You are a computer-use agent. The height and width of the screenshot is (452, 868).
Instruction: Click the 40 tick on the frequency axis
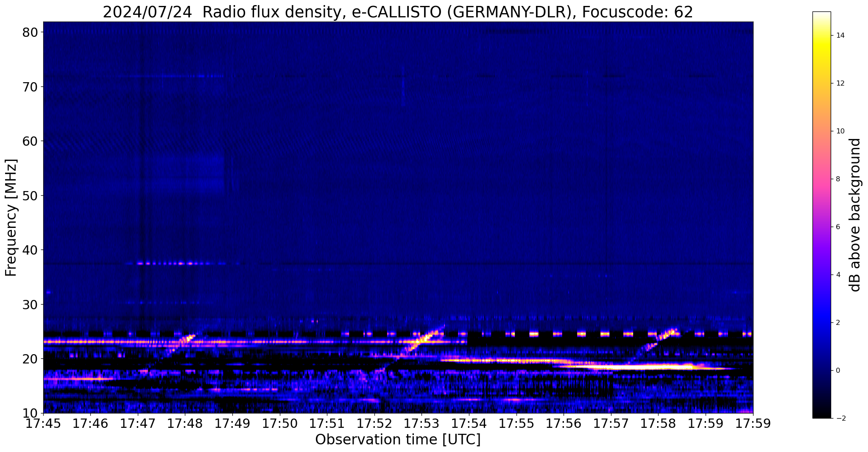[x=31, y=250]
